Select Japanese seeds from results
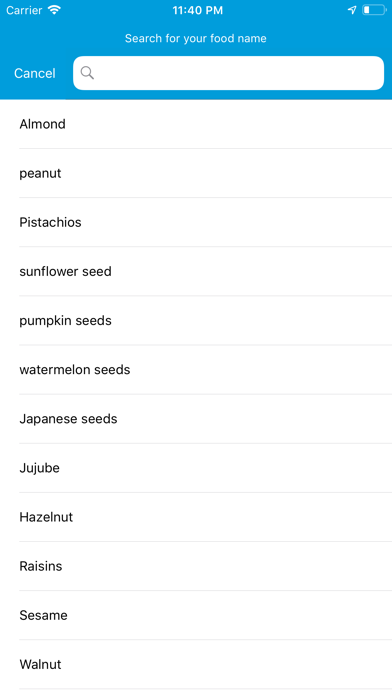 [196, 419]
